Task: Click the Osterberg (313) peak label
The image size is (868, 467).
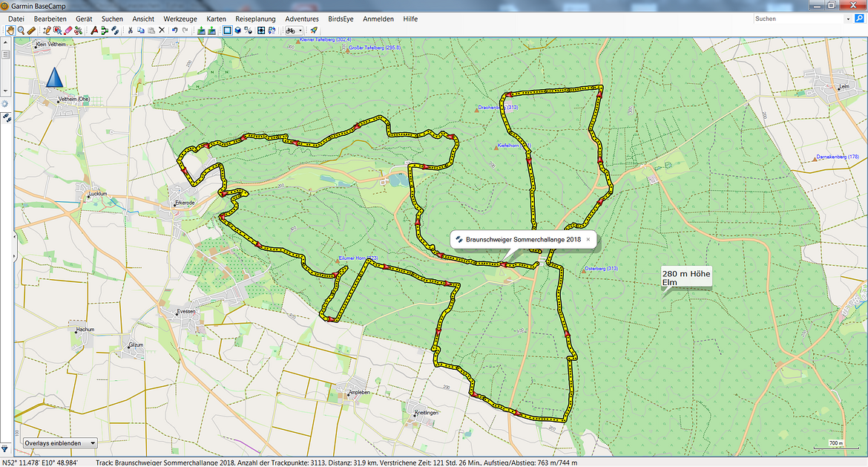Action: click(x=601, y=269)
